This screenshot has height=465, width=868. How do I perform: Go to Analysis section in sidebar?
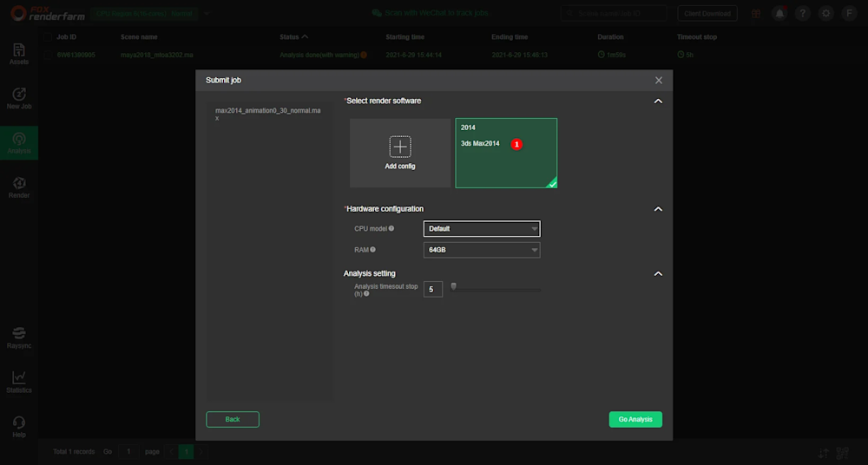coord(19,143)
